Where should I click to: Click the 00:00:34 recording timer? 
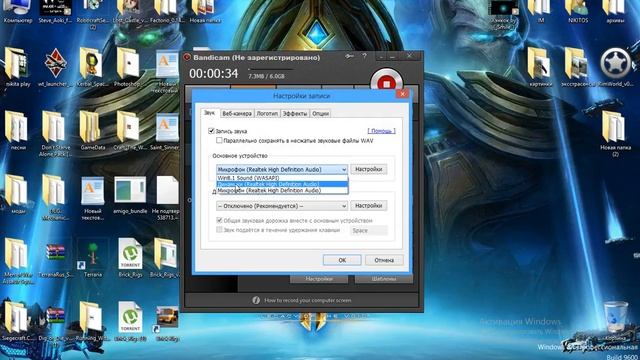tap(213, 74)
